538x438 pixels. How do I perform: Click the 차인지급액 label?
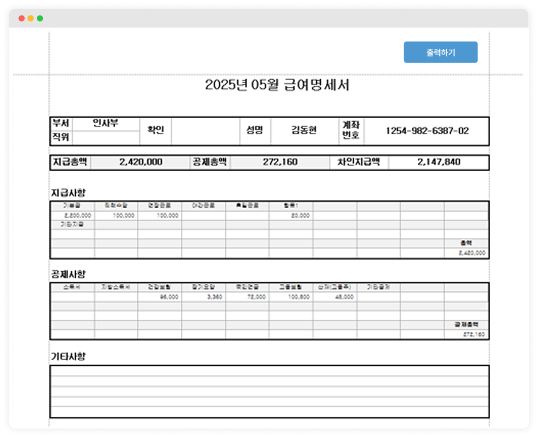[359, 162]
